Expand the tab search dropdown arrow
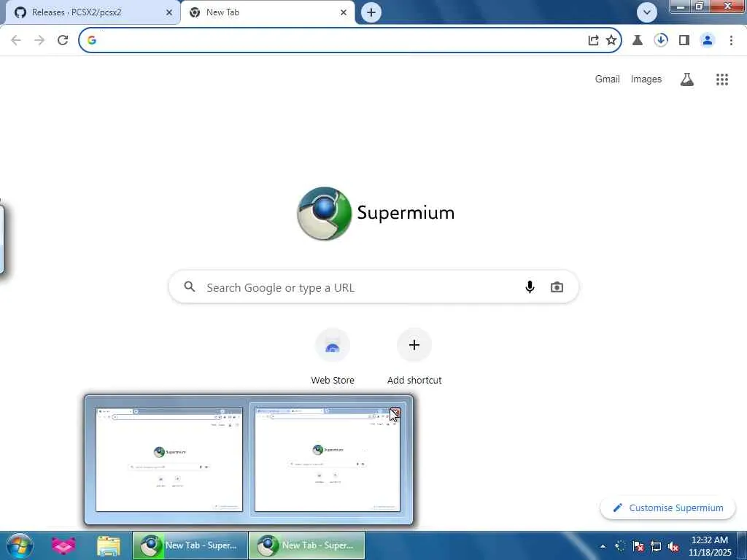Viewport: 747px width, 560px height. (x=646, y=12)
